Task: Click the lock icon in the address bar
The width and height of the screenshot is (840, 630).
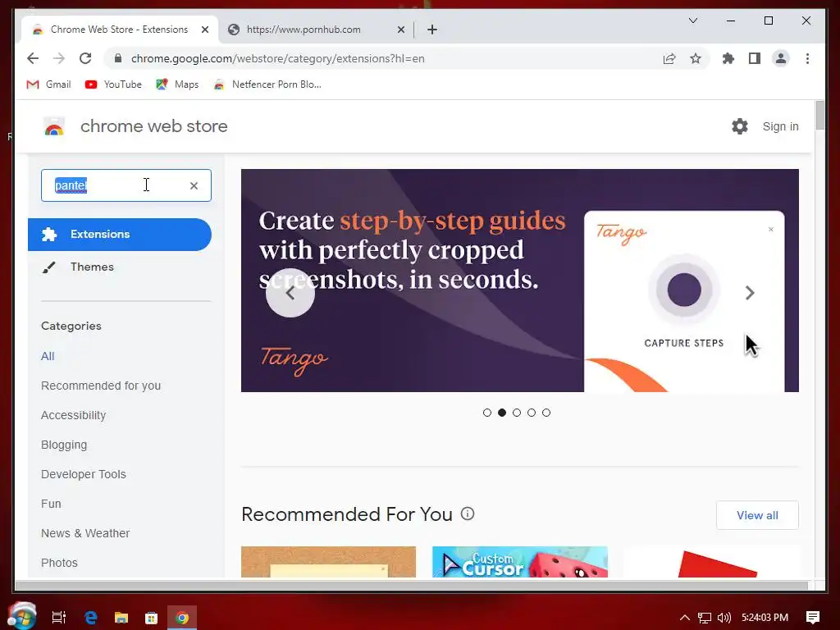Action: (x=118, y=58)
